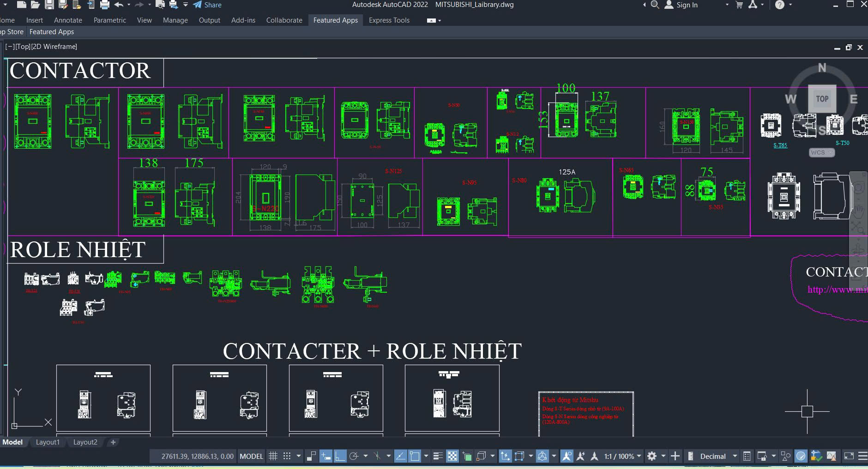Add a new layout with the plus button

pos(113,442)
